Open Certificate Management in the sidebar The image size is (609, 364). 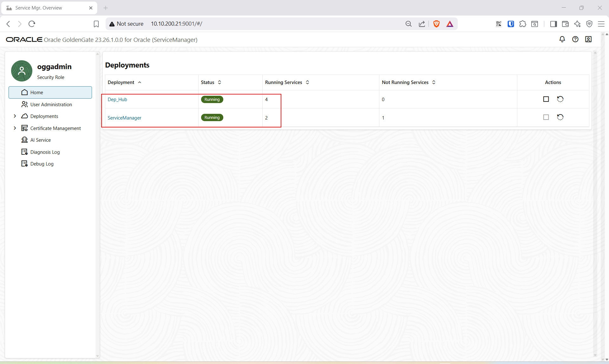pyautogui.click(x=56, y=128)
